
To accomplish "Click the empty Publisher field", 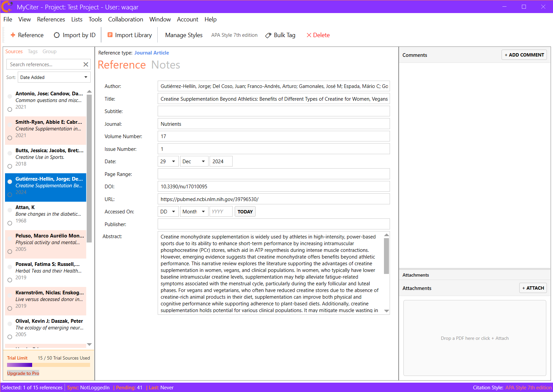I will (x=273, y=224).
